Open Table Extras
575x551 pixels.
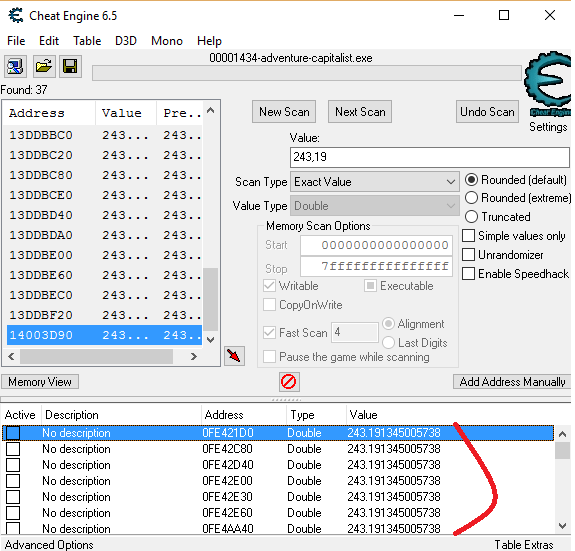[x=524, y=545]
